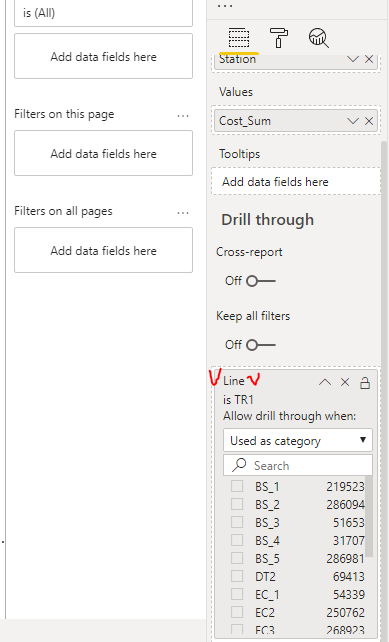Open the Station field dropdown arrow
389x642 pixels.
353,59
